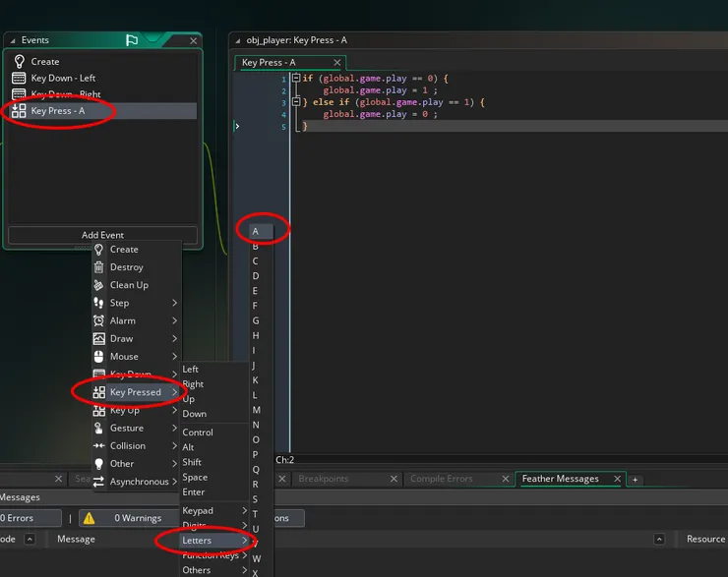
Task: Click the Ch:2 status indicator
Action: point(285,460)
